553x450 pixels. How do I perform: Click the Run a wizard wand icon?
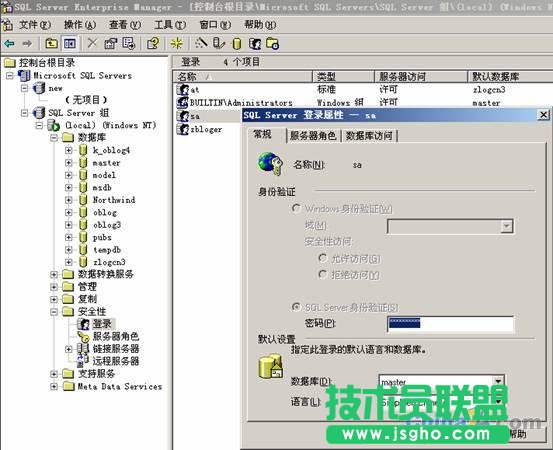click(x=201, y=43)
